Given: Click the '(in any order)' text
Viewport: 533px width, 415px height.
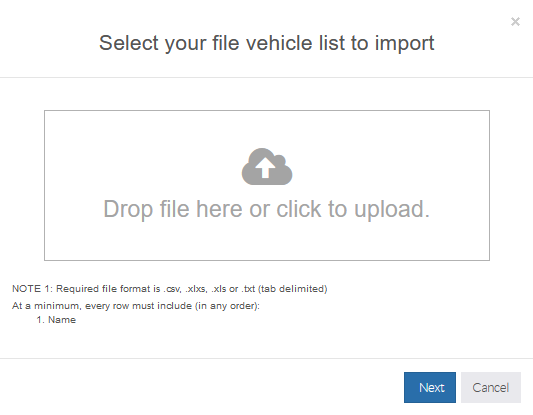Looking at the screenshot, I should 227,306.
